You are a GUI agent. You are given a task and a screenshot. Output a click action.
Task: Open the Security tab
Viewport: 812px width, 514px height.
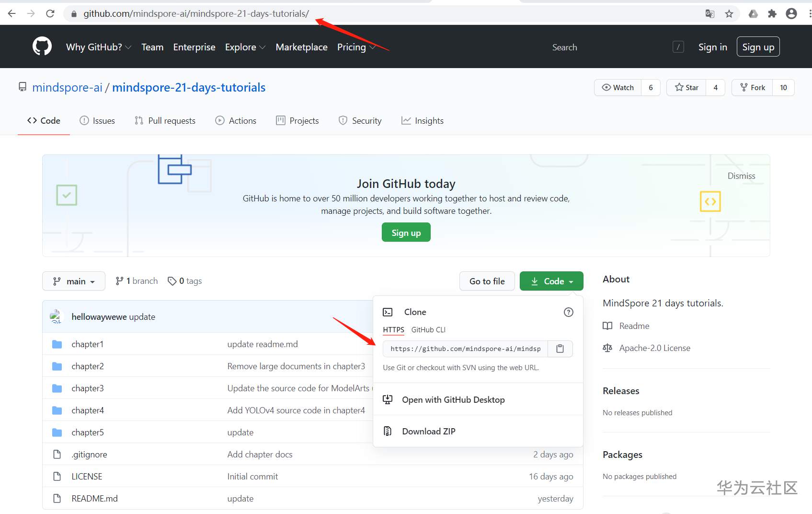(360, 121)
